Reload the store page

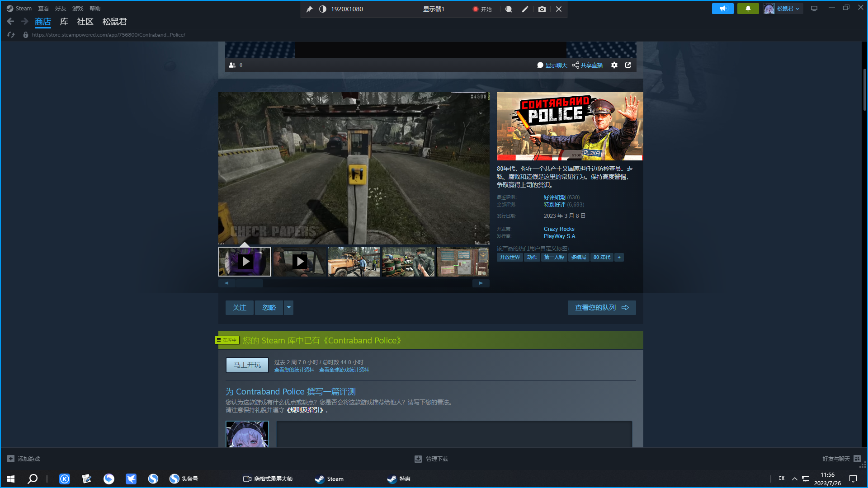11,35
